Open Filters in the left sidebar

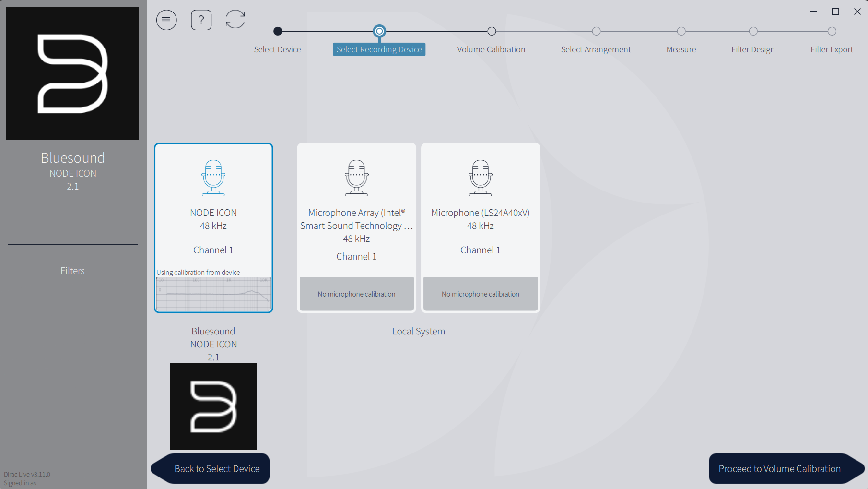click(72, 271)
